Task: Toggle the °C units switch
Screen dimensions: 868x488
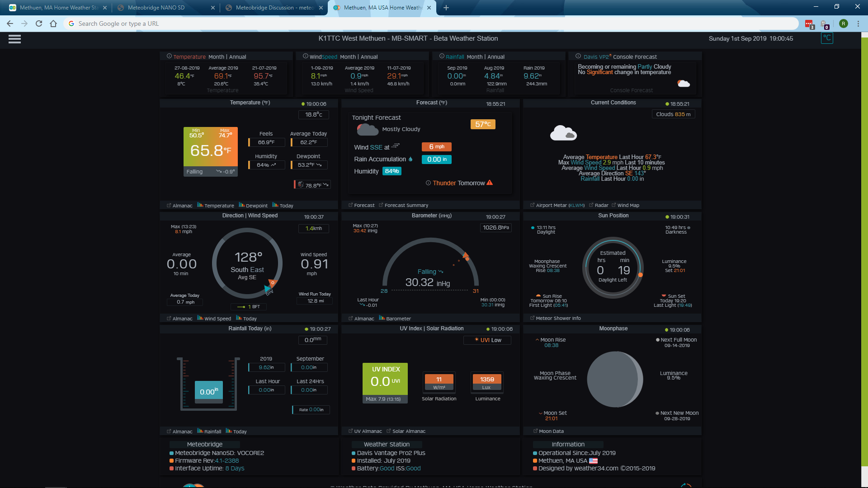Action: [x=827, y=38]
